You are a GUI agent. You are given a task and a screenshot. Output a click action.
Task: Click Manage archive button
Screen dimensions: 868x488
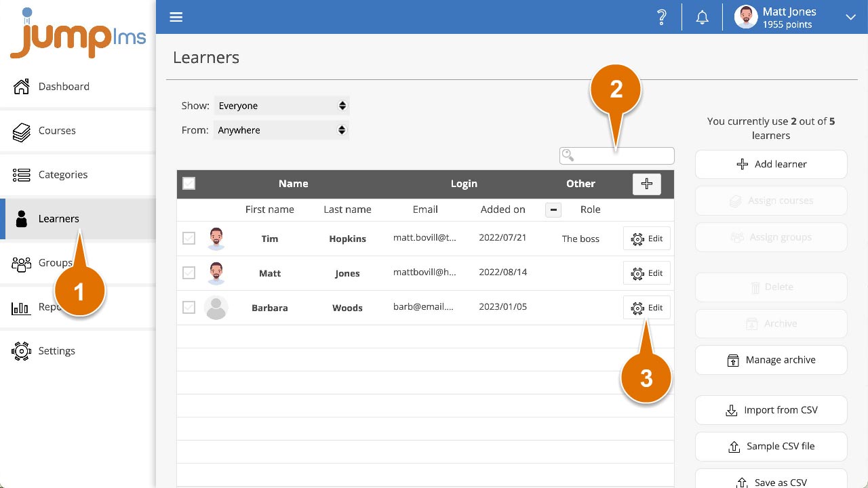771,360
